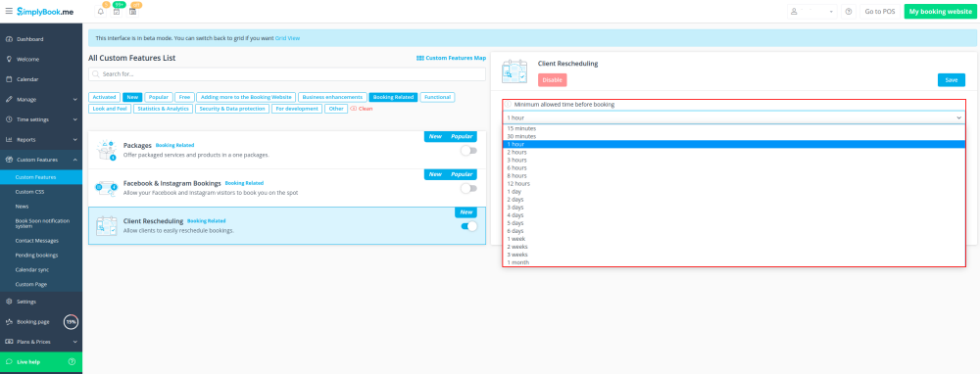Image resolution: width=980 pixels, height=374 pixels.
Task: Click the Grid View link
Action: 288,38
